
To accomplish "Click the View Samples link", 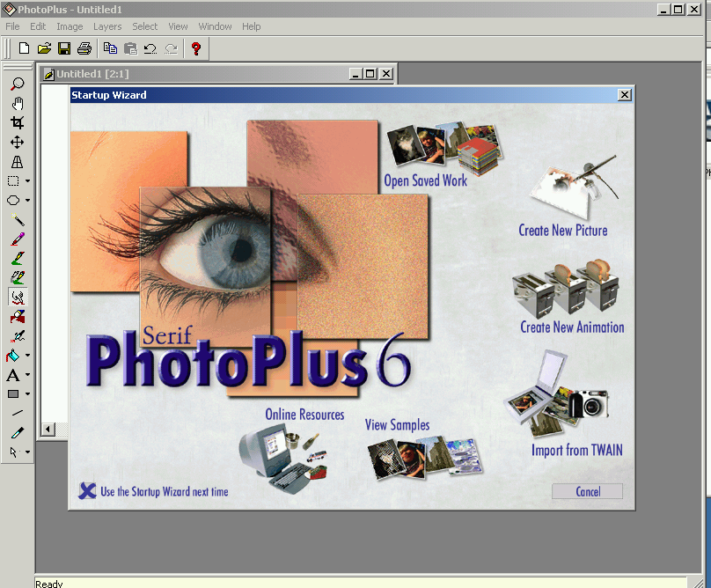I will point(397,424).
